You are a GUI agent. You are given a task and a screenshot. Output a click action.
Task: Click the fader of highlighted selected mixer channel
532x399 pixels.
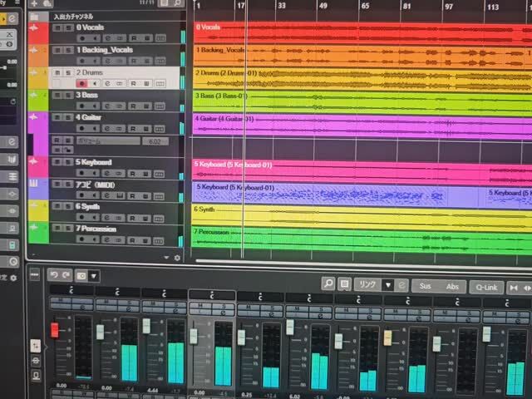[x=194, y=336]
